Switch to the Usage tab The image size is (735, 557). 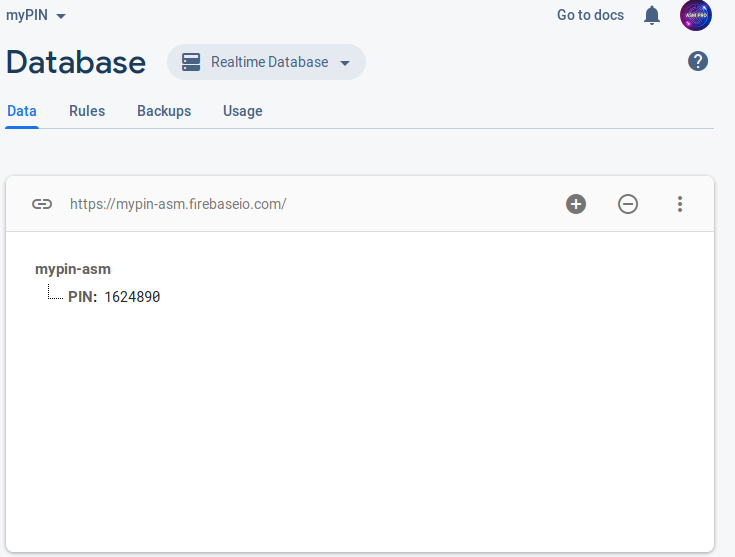pos(242,111)
